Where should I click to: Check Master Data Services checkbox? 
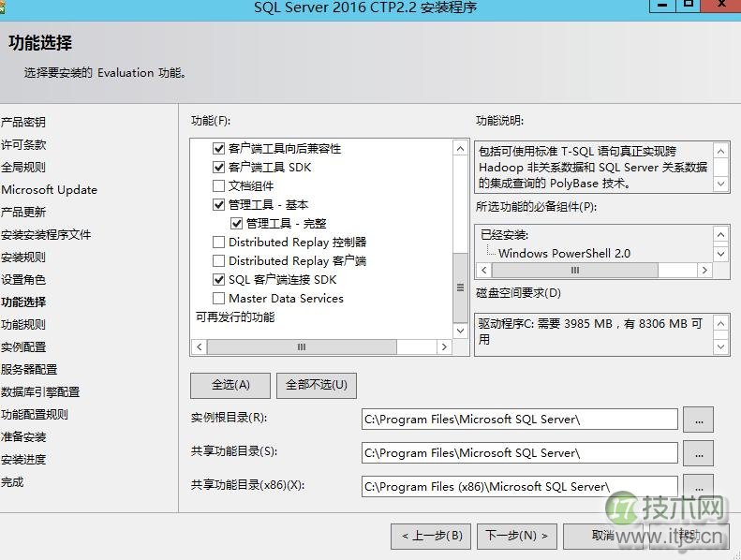pos(218,298)
